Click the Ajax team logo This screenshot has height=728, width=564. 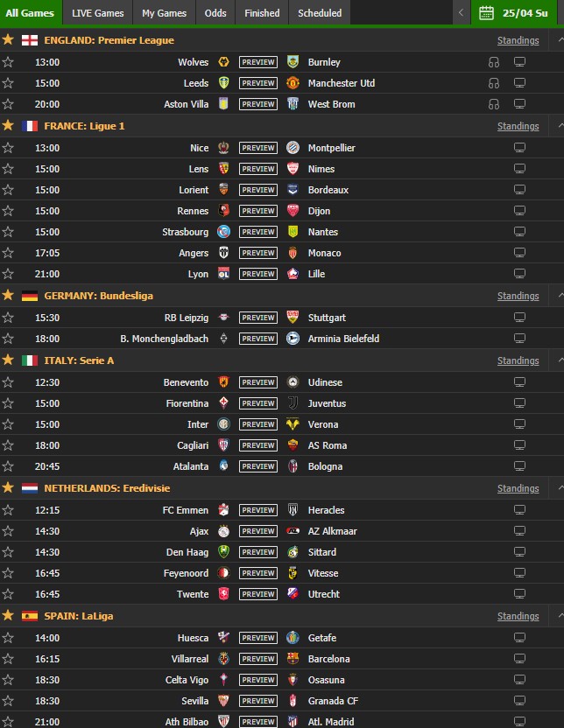coord(223,530)
